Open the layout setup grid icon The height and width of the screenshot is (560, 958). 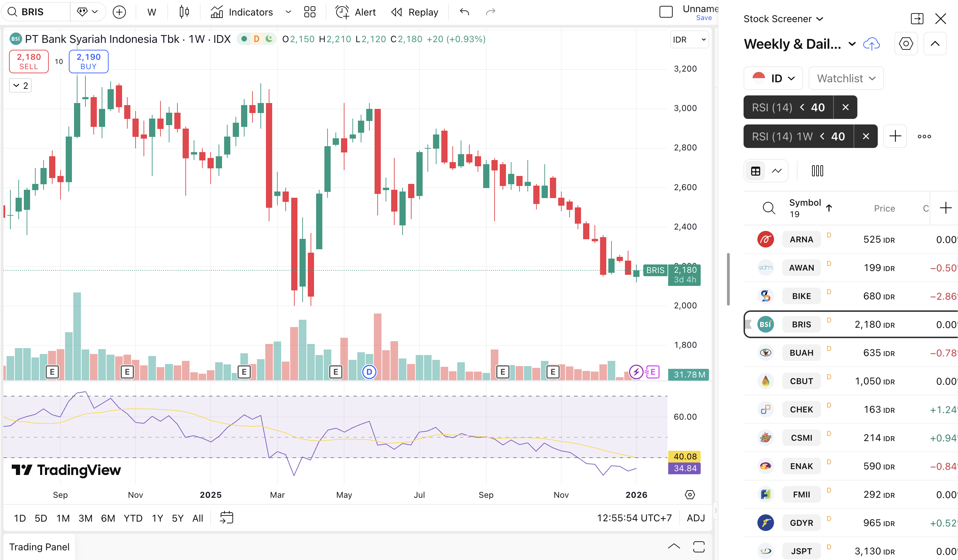(x=310, y=12)
